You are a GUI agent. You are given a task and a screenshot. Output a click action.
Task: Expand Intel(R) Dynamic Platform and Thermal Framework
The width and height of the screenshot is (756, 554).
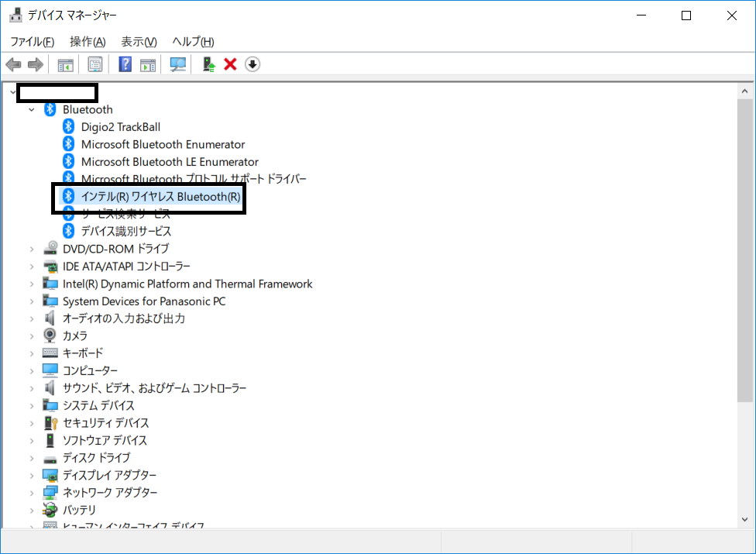[32, 284]
